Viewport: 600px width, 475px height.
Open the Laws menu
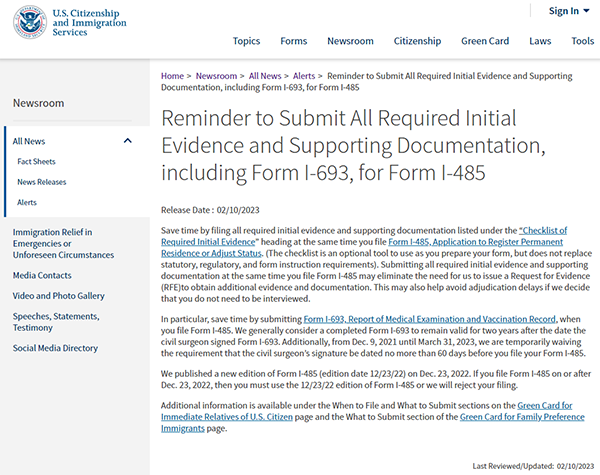[x=540, y=41]
